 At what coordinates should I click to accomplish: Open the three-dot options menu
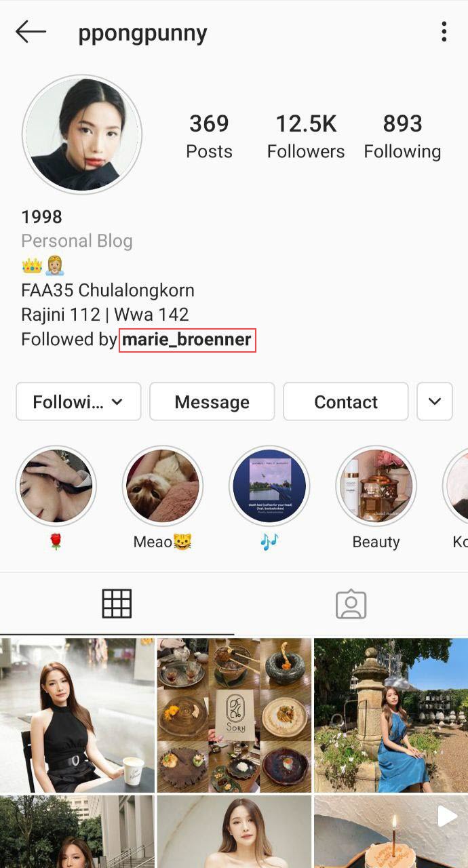tap(444, 32)
